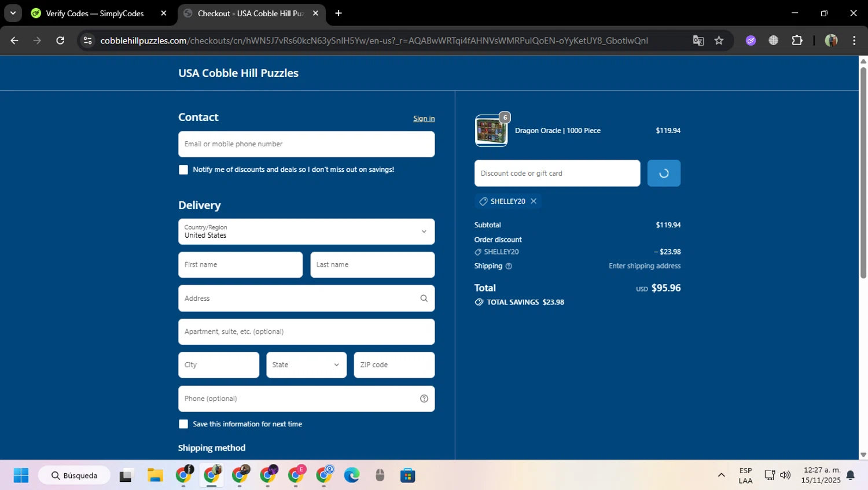868x490 pixels.
Task: Click the Last name field
Action: [x=372, y=264]
